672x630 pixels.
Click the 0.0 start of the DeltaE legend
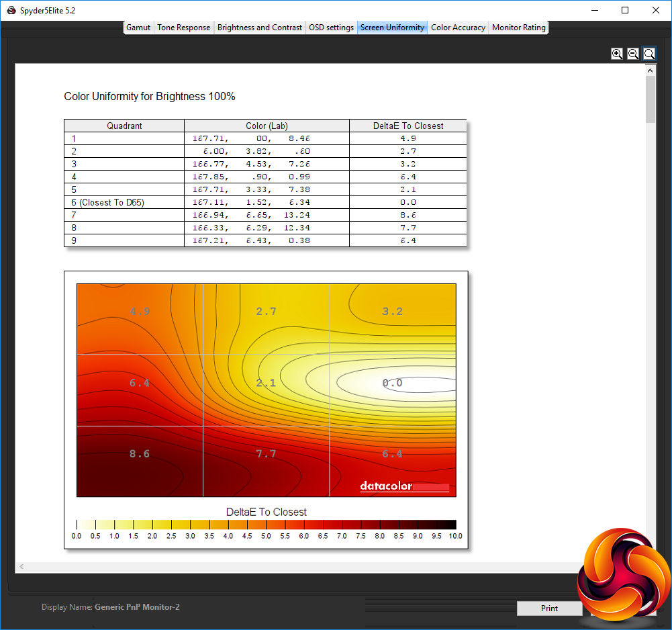(77, 536)
